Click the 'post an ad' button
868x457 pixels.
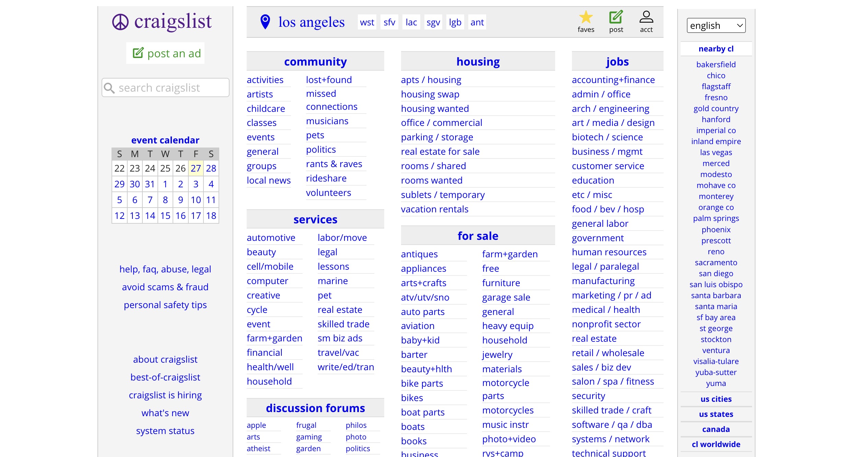click(165, 53)
